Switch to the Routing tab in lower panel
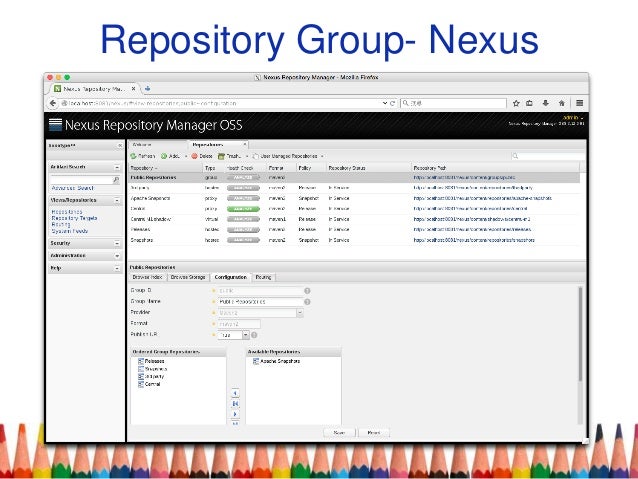638x479 pixels. coord(263,278)
